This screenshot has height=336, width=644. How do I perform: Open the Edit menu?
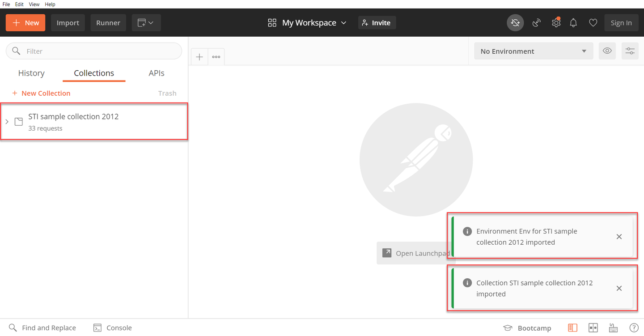tap(19, 4)
